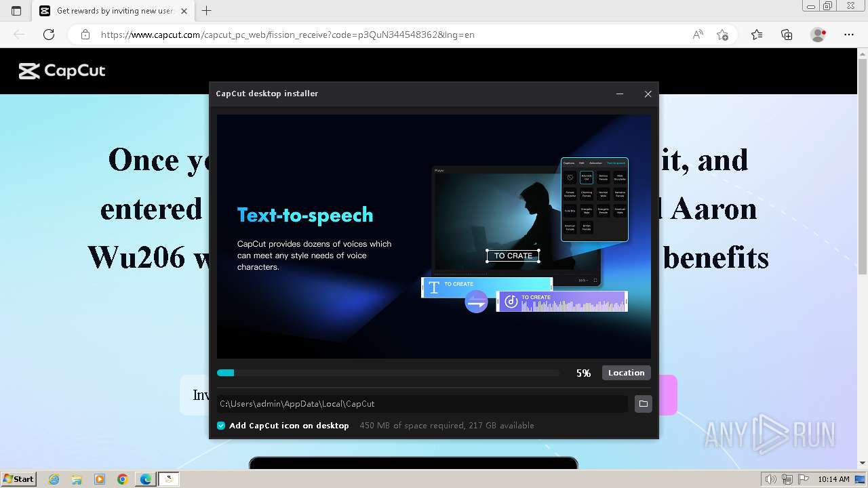The width and height of the screenshot is (868, 488).
Task: Open the Windows Start menu
Action: (18, 479)
